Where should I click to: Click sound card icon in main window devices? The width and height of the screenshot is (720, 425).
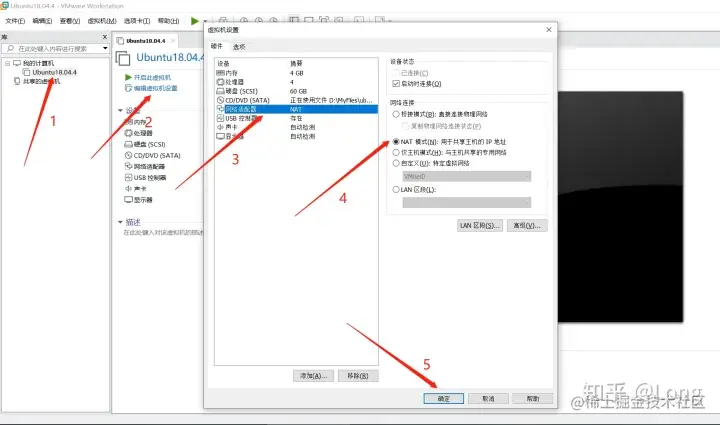click(129, 189)
